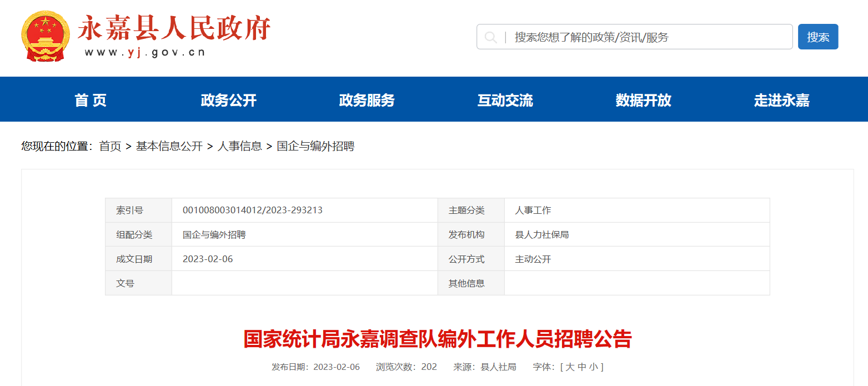Image resolution: width=868 pixels, height=386 pixels.
Task: Open the 政务公开 navigation item
Action: click(229, 100)
